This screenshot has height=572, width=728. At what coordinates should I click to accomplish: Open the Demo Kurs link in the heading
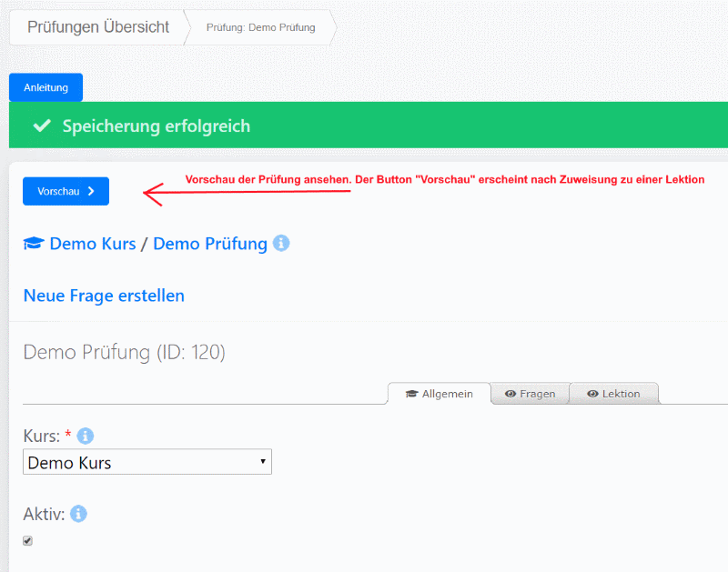coord(92,244)
